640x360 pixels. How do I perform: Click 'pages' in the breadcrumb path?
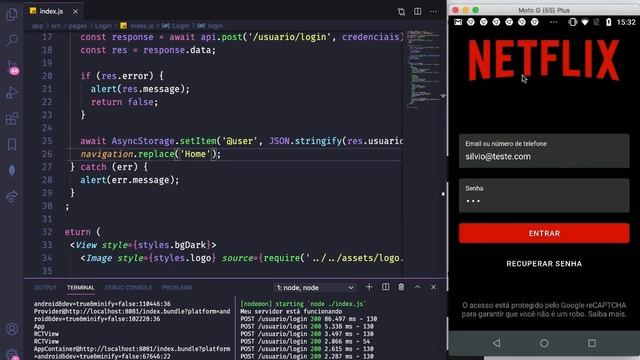tap(78, 26)
